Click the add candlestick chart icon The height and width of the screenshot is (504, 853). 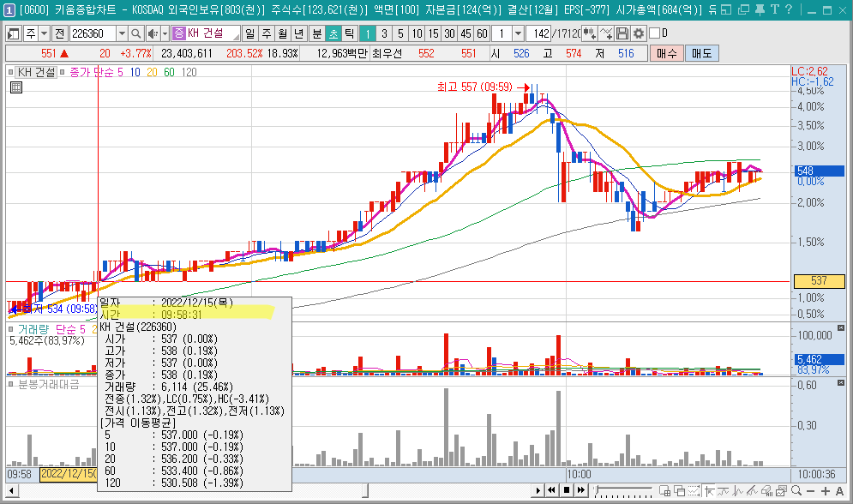point(589,33)
